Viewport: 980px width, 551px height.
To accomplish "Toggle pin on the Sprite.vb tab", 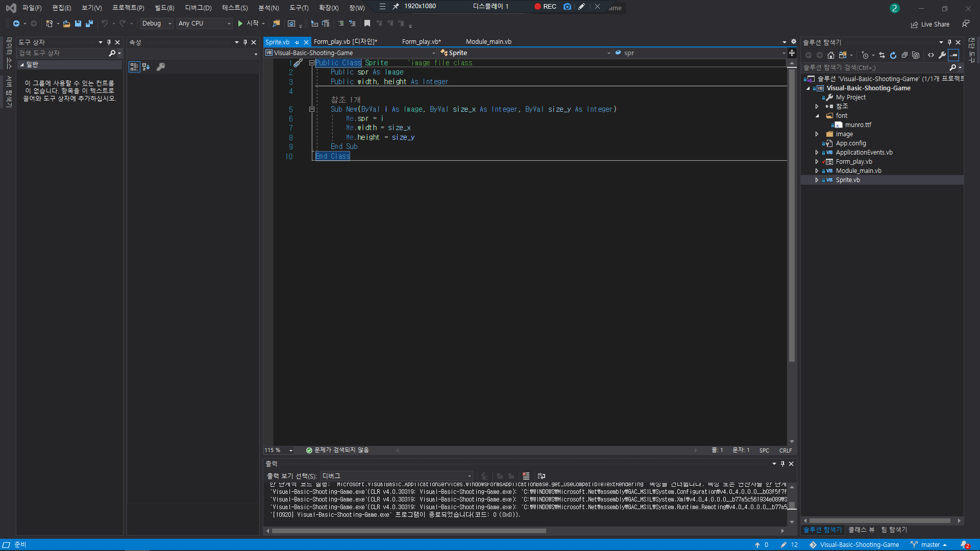I will coord(297,42).
